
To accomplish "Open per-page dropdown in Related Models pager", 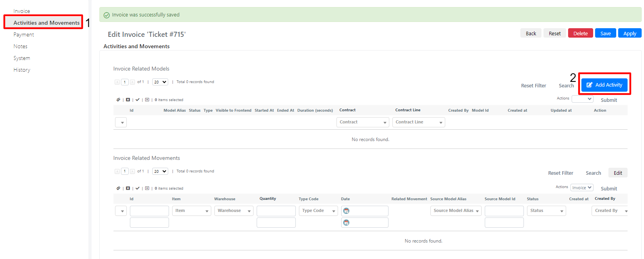I will click(x=160, y=82).
